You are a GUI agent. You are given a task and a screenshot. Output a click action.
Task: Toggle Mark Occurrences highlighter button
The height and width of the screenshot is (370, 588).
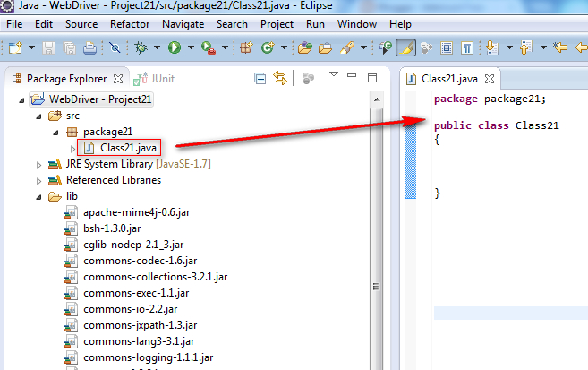[405, 47]
